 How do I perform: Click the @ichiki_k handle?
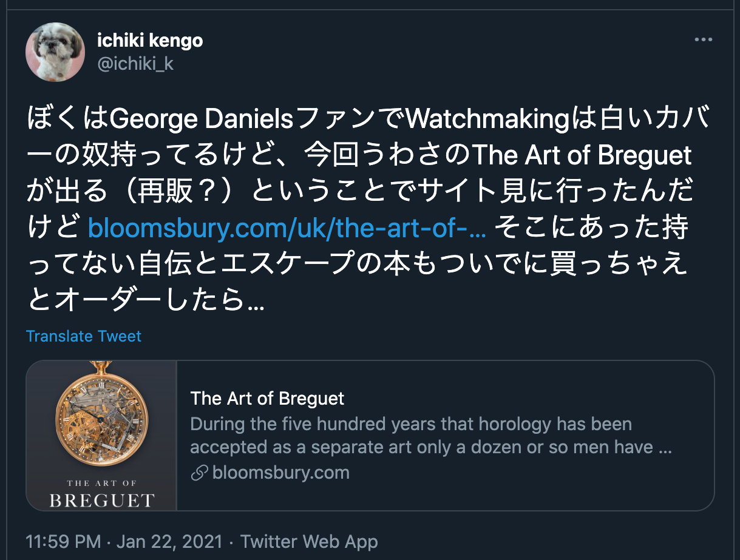(x=135, y=64)
